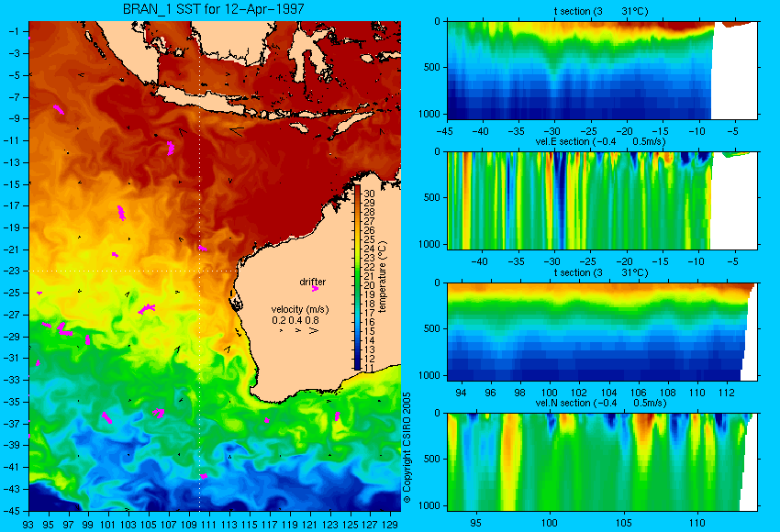Viewport: 780px width, 532px height.
Task: Click the "-23" latitude tick on the map axis
Action: point(14,271)
